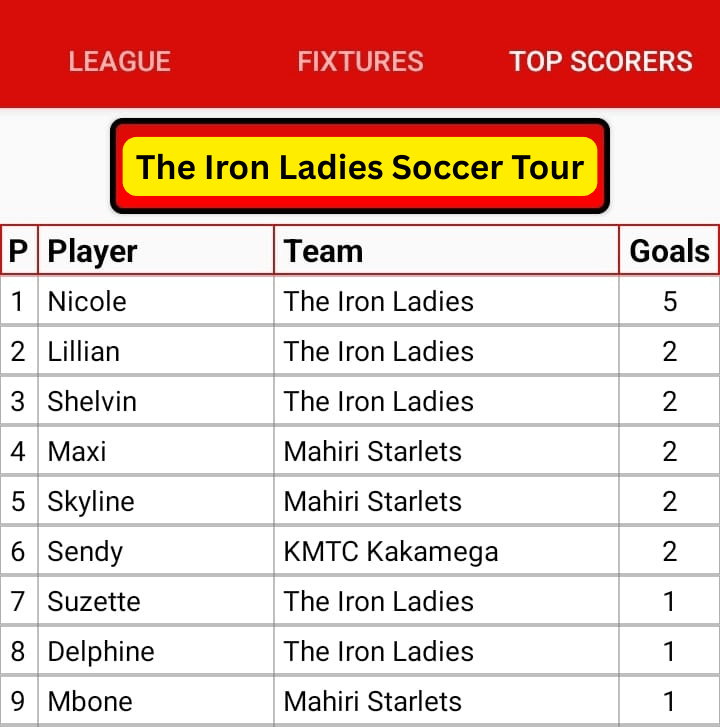Click the Player column header
Image resolution: width=720 pixels, height=727 pixels.
[93, 251]
